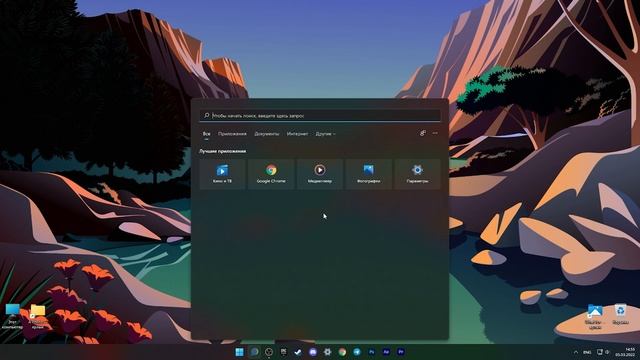The height and width of the screenshot is (360, 640).
Task: Launch Google Chrome from top apps
Action: click(271, 174)
